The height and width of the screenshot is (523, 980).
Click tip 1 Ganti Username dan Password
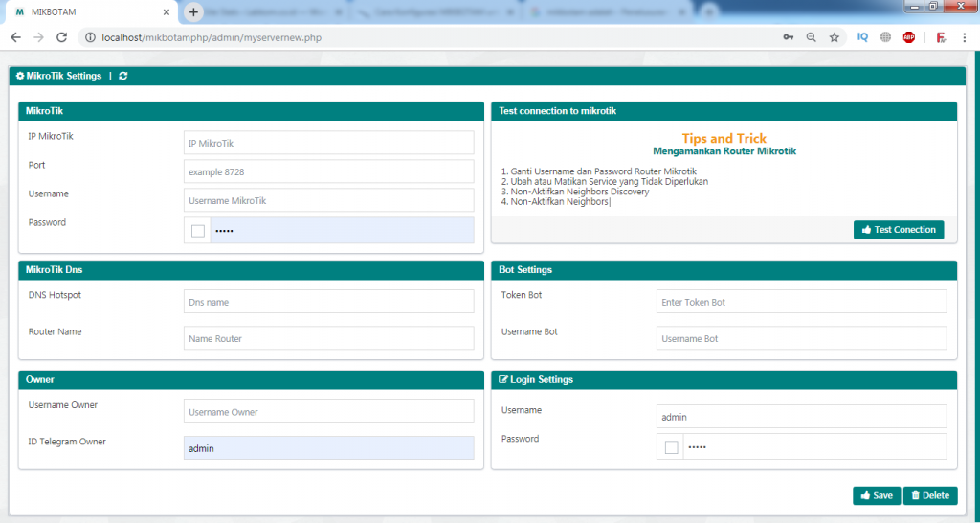(599, 171)
